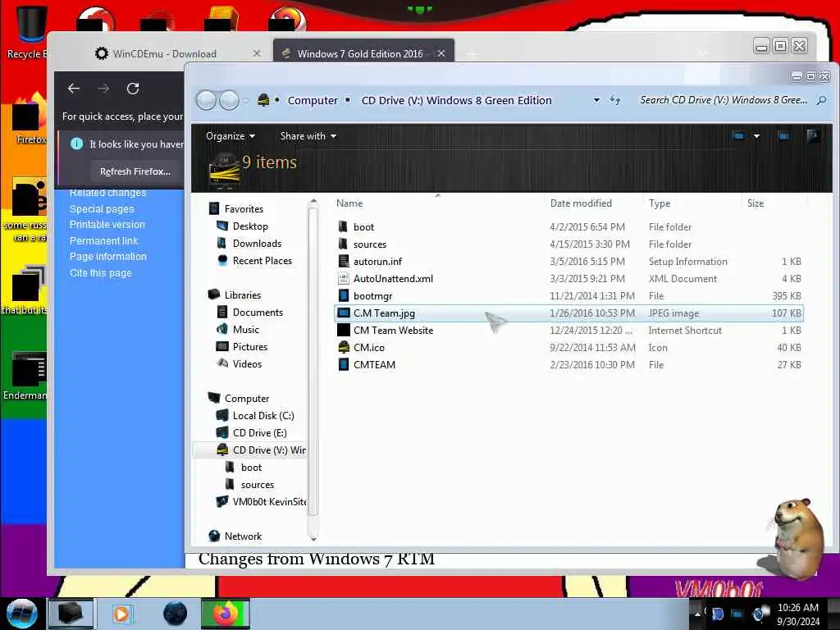Select the CM Team Website shortcut icon
Screen dimensions: 840x630
pos(344,330)
